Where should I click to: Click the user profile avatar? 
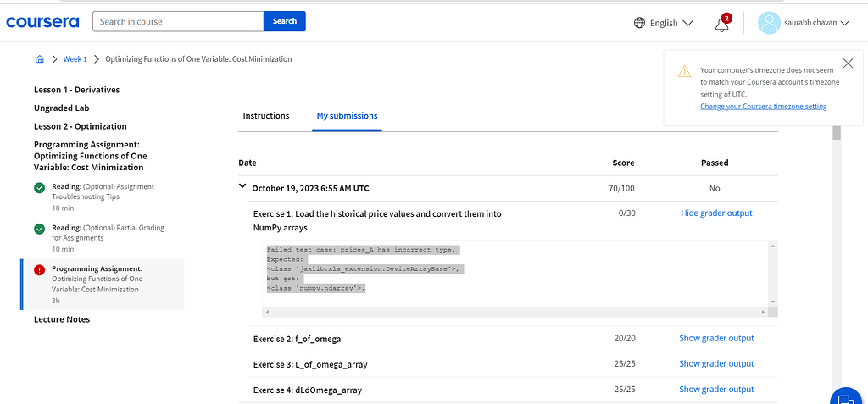(768, 23)
